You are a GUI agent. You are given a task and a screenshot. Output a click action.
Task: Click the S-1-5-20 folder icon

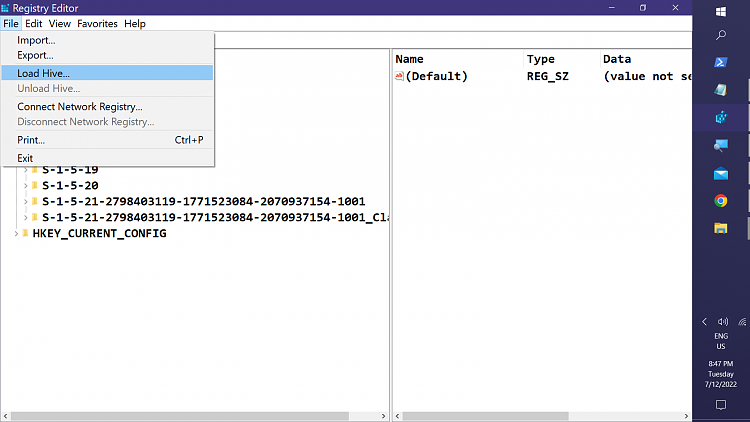34,185
